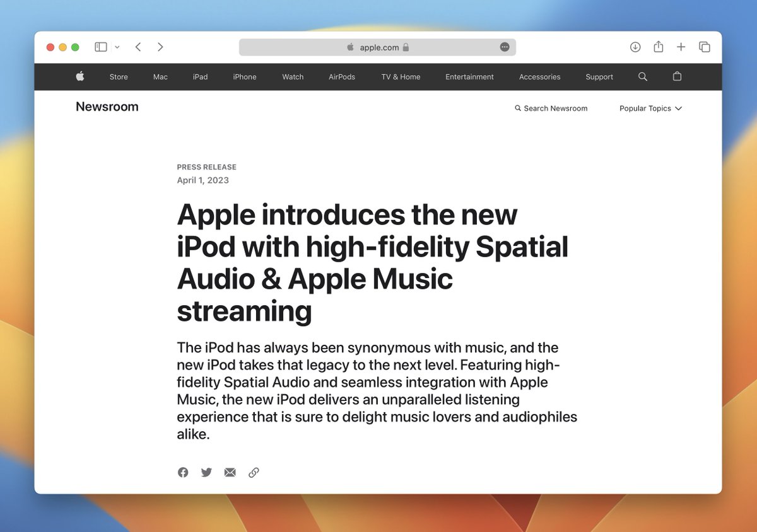The height and width of the screenshot is (532, 757).
Task: Share the article via the Twitter icon
Action: [x=206, y=472]
